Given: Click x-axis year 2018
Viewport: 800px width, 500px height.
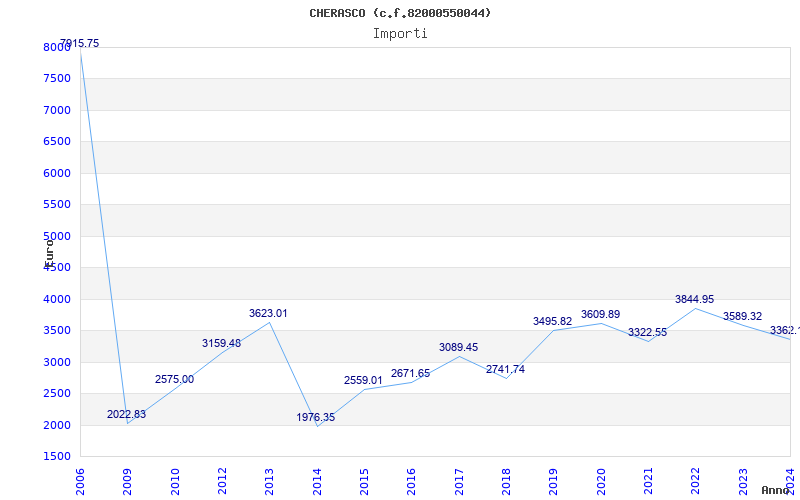Looking at the screenshot, I should pos(506,482).
